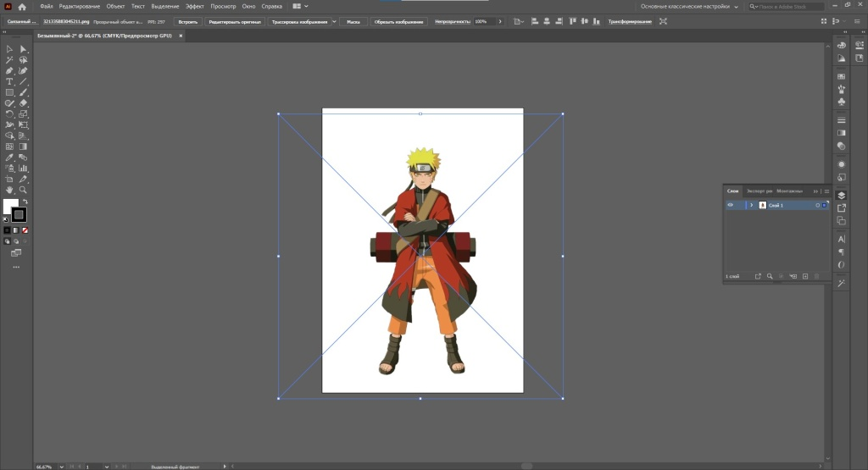Open artboard number dropdown in status bar
This screenshot has width=868, height=470.
coord(106,467)
